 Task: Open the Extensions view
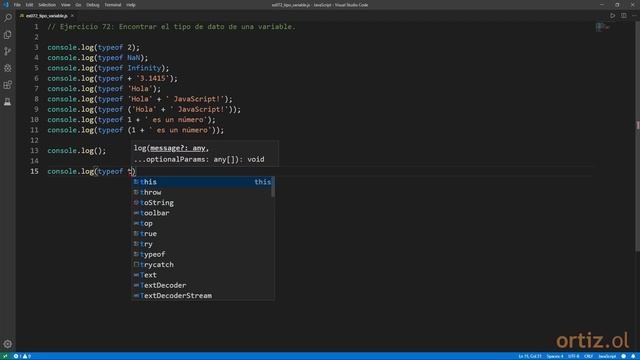tap(8, 85)
